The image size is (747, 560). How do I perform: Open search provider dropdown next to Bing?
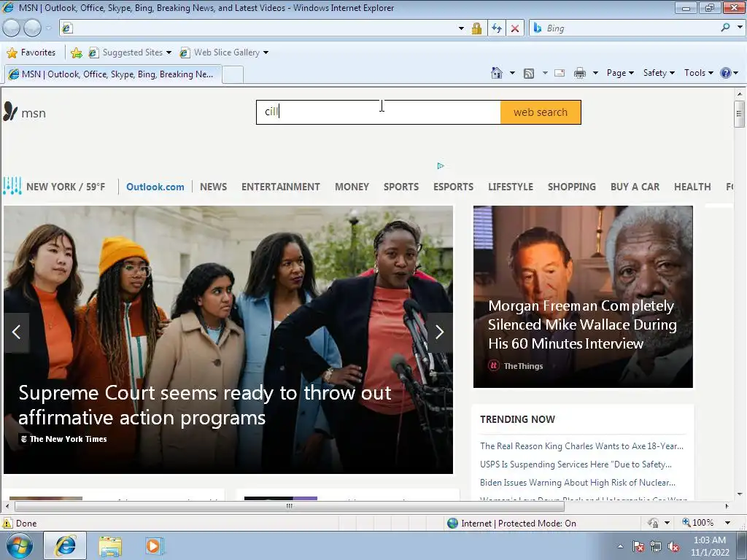coord(740,28)
